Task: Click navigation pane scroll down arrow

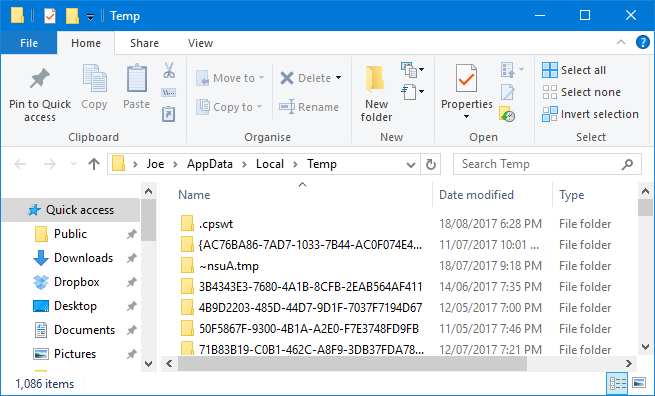Action: coord(148,363)
